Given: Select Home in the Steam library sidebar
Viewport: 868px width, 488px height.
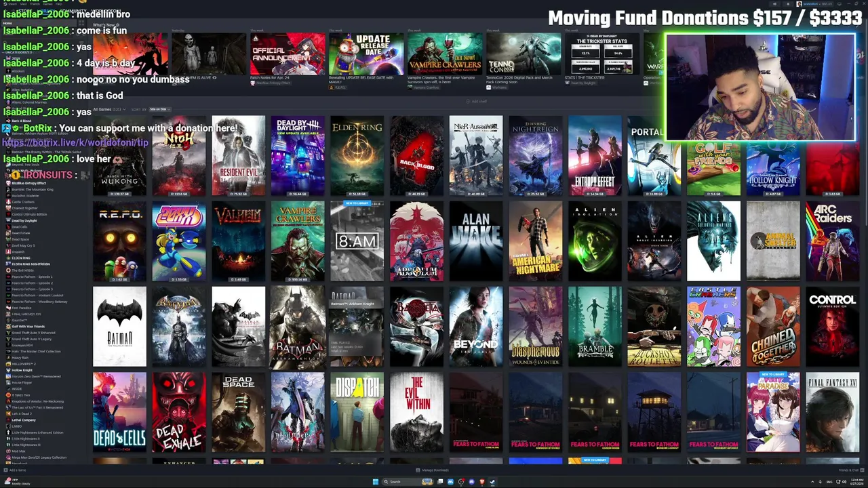Looking at the screenshot, I should click(x=39, y=23).
